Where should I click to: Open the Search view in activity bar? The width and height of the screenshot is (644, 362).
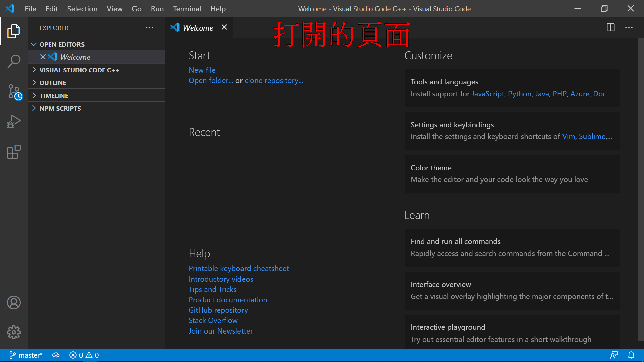pos(14,61)
